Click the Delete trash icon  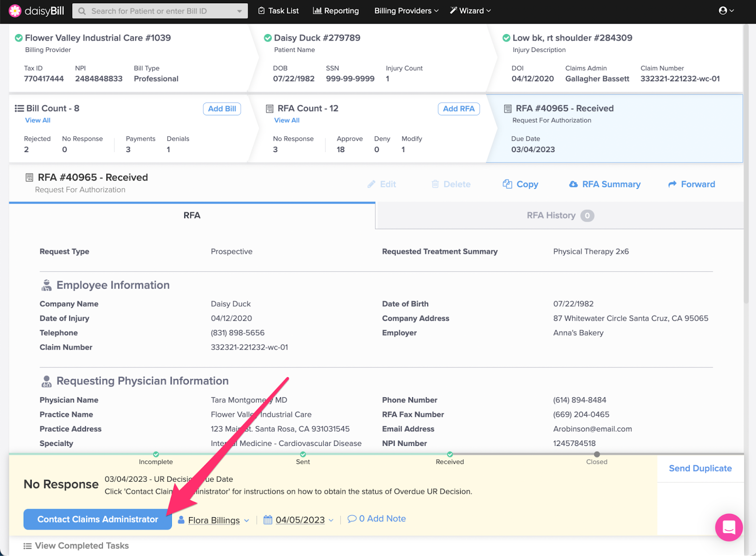(x=435, y=184)
